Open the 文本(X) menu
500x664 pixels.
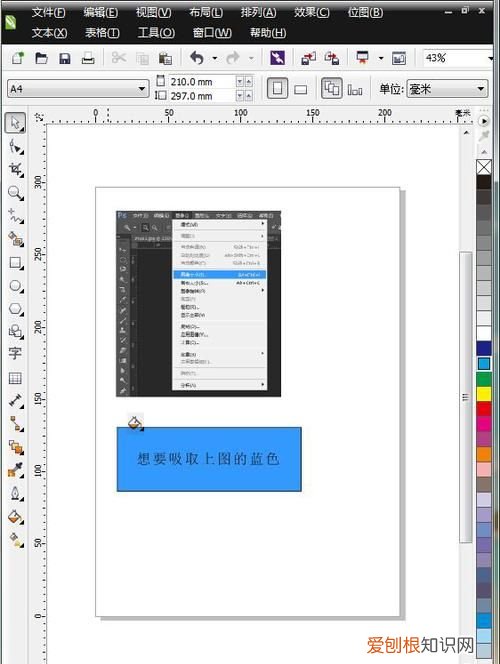49,33
